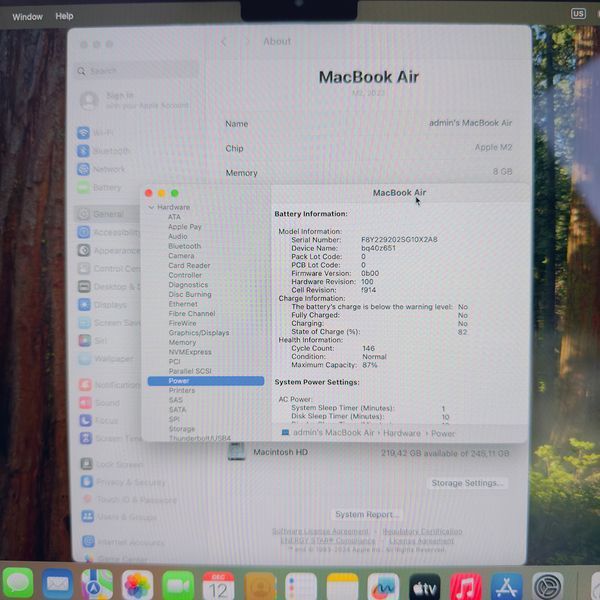Image resolution: width=600 pixels, height=600 pixels.
Task: Open Displays settings pane
Action: [103, 305]
